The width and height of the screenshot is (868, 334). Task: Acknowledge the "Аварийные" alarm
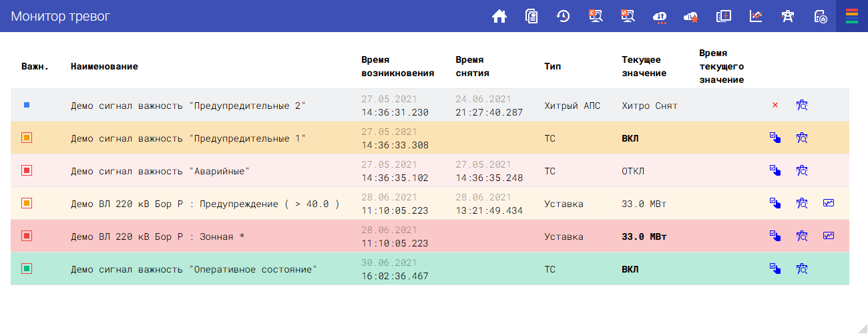[775, 171]
